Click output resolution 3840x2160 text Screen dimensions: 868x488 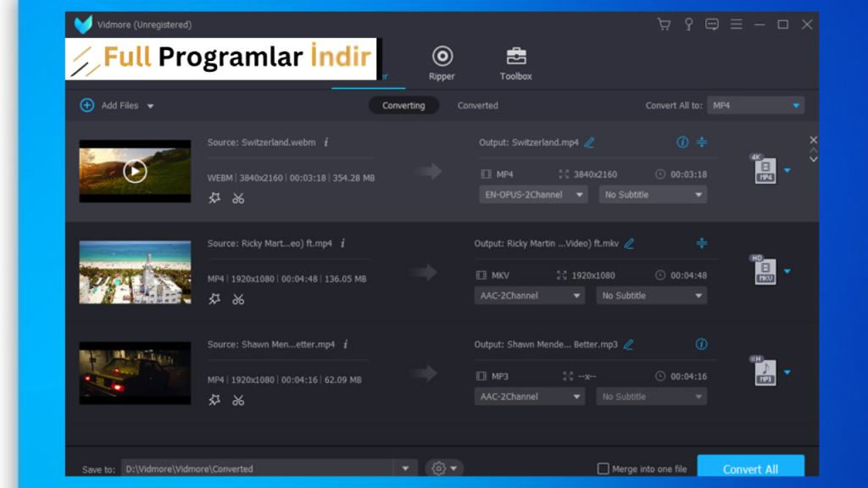[x=595, y=175]
